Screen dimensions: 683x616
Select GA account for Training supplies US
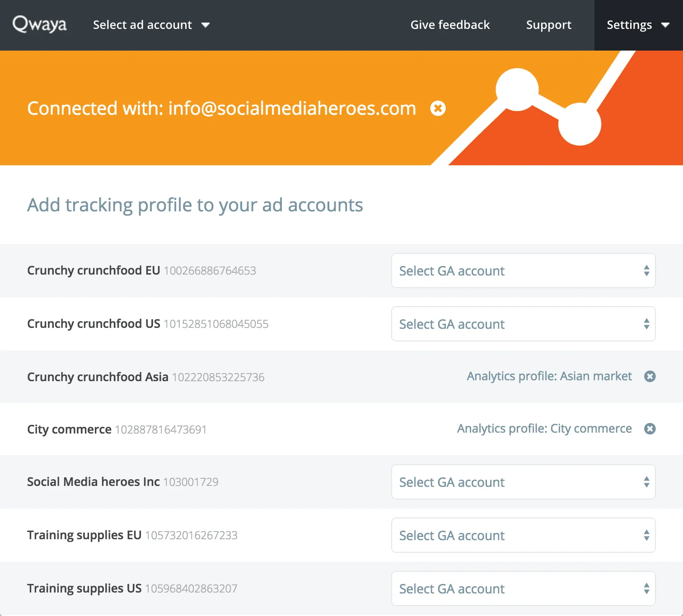[523, 588]
